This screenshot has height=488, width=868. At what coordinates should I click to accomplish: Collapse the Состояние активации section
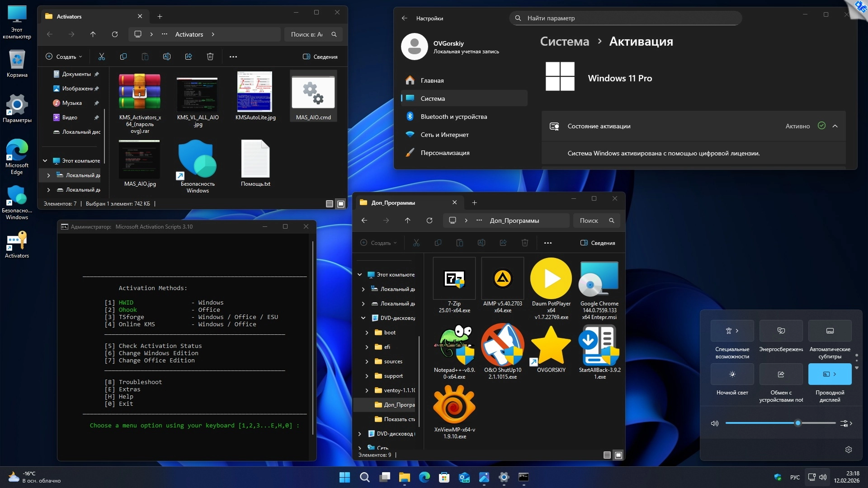835,126
